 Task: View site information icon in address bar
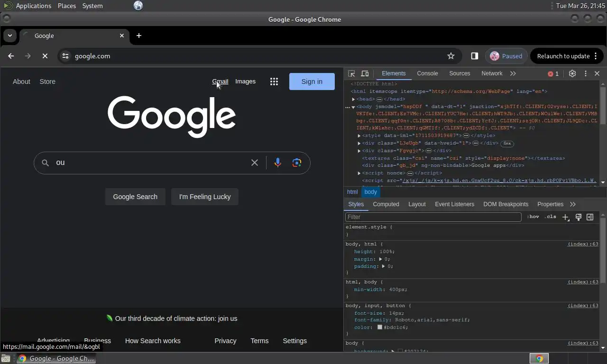pyautogui.click(x=65, y=56)
